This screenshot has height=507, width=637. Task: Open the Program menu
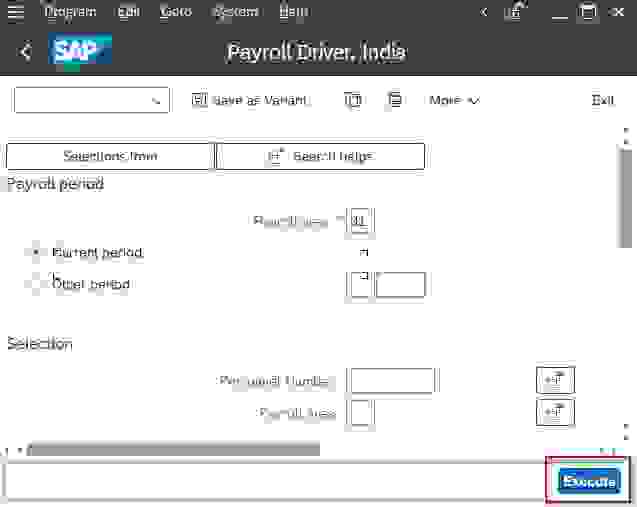[71, 12]
